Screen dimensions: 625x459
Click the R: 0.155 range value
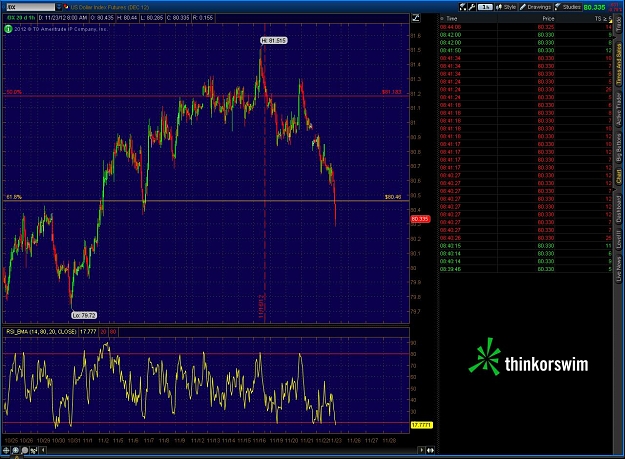[x=203, y=18]
